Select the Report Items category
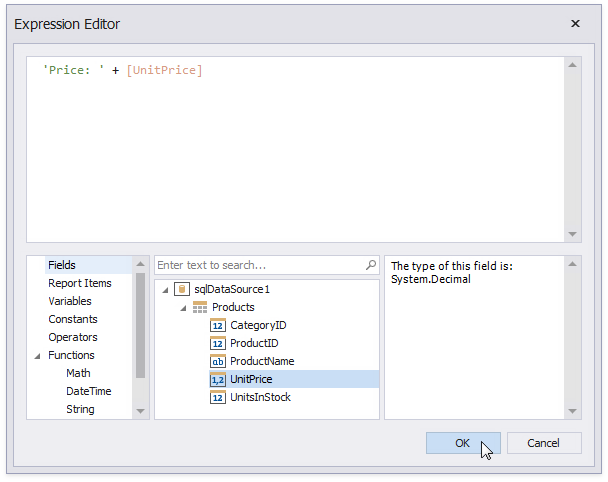Image resolution: width=608 pixels, height=482 pixels. click(x=80, y=283)
